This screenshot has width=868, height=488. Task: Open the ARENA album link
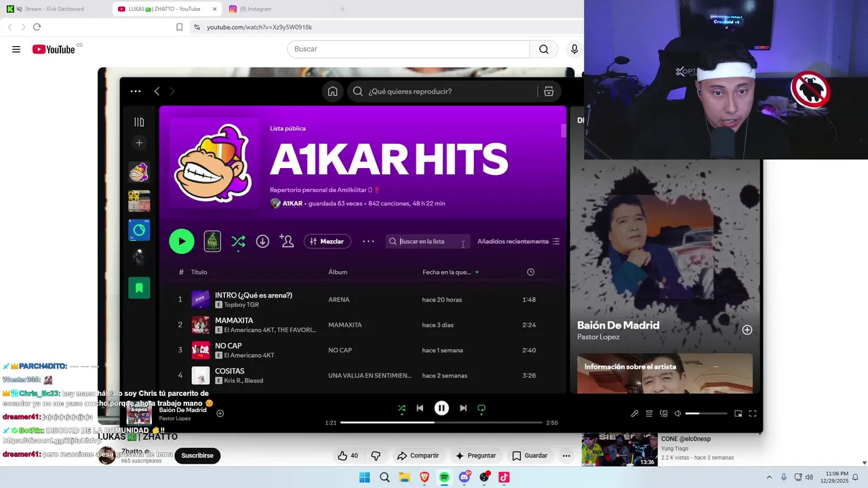tap(338, 300)
